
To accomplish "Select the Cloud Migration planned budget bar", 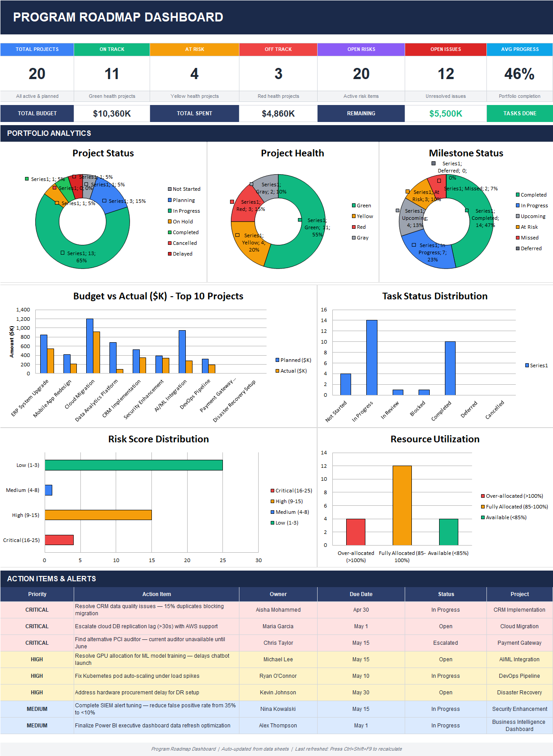I will point(90,346).
